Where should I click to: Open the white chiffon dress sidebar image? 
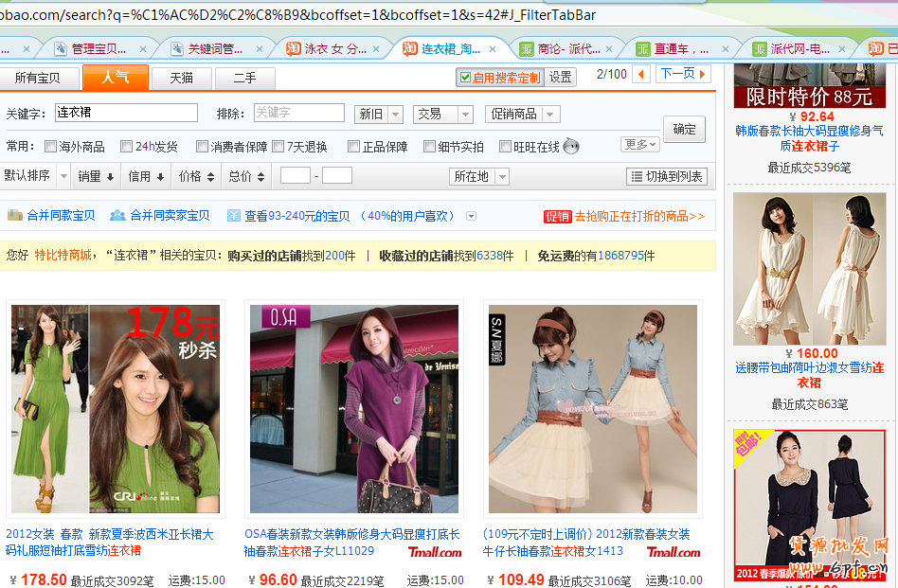tap(810, 269)
